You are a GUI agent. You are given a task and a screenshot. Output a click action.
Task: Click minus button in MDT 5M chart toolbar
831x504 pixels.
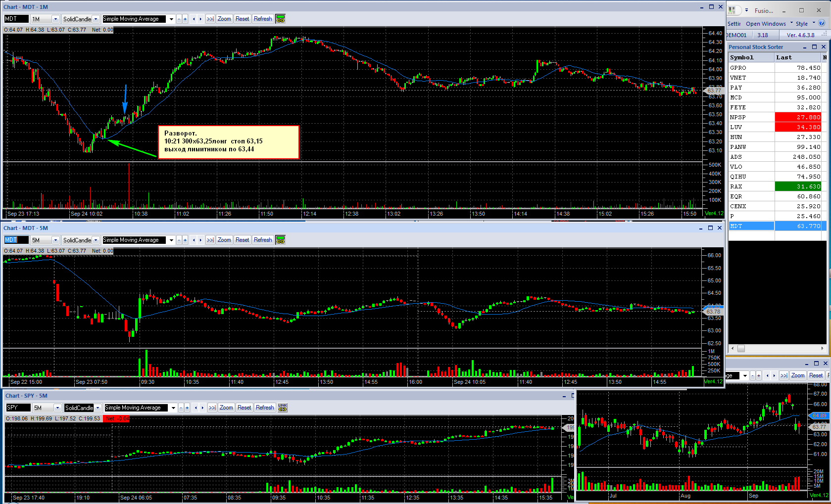pos(179,240)
